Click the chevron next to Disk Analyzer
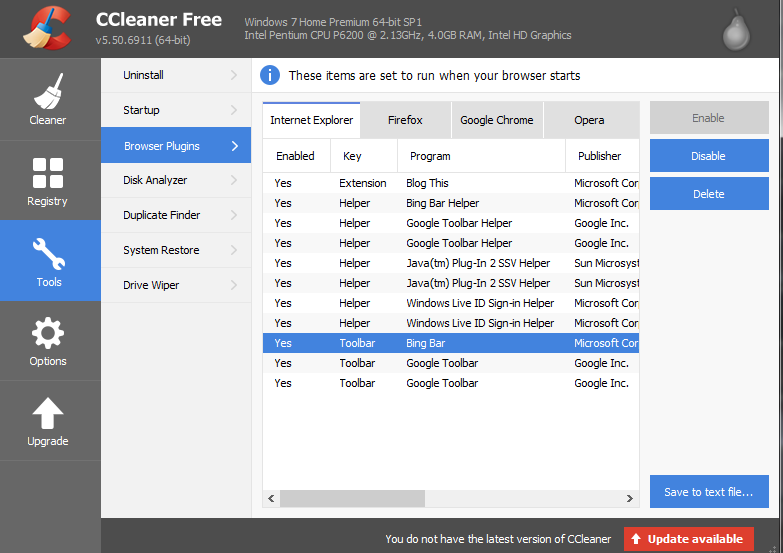Viewport: 783px width, 553px height. (x=234, y=180)
